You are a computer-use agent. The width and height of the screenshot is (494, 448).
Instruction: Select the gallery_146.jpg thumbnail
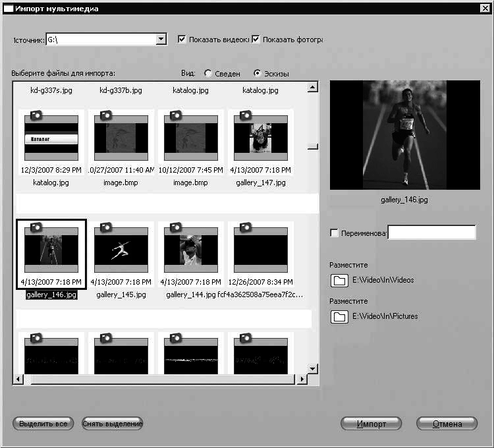click(51, 254)
